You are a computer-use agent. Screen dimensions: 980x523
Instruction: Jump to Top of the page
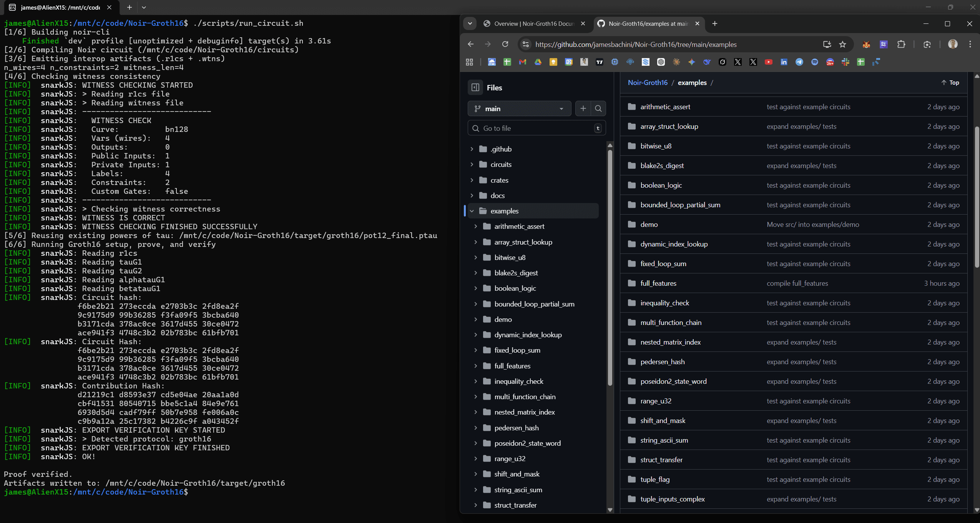(950, 83)
